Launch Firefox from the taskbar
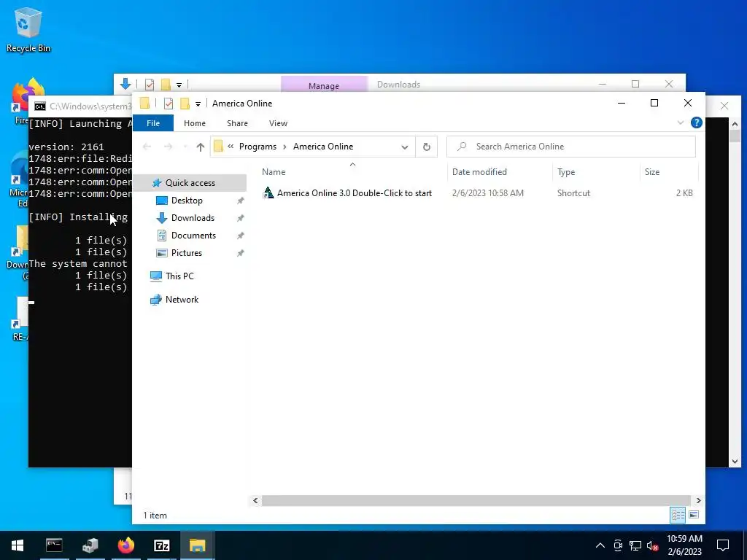The height and width of the screenshot is (560, 747). tap(125, 545)
